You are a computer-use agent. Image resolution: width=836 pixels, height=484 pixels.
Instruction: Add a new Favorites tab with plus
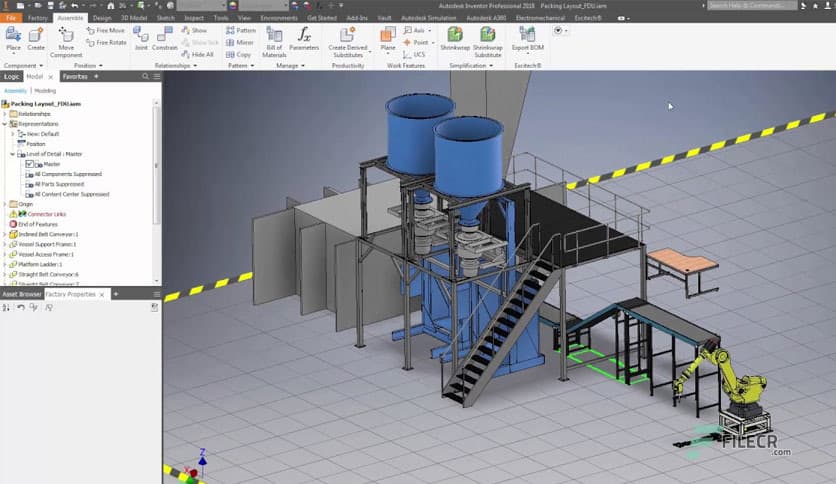pyautogui.click(x=96, y=76)
